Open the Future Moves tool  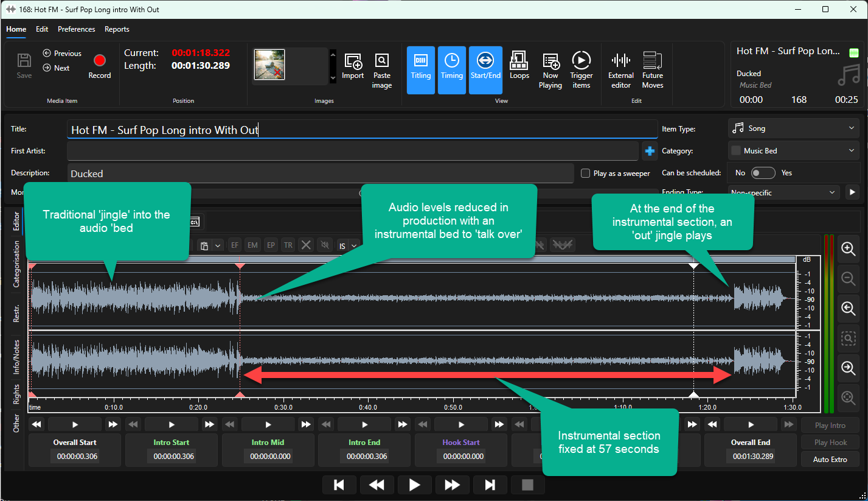click(653, 71)
